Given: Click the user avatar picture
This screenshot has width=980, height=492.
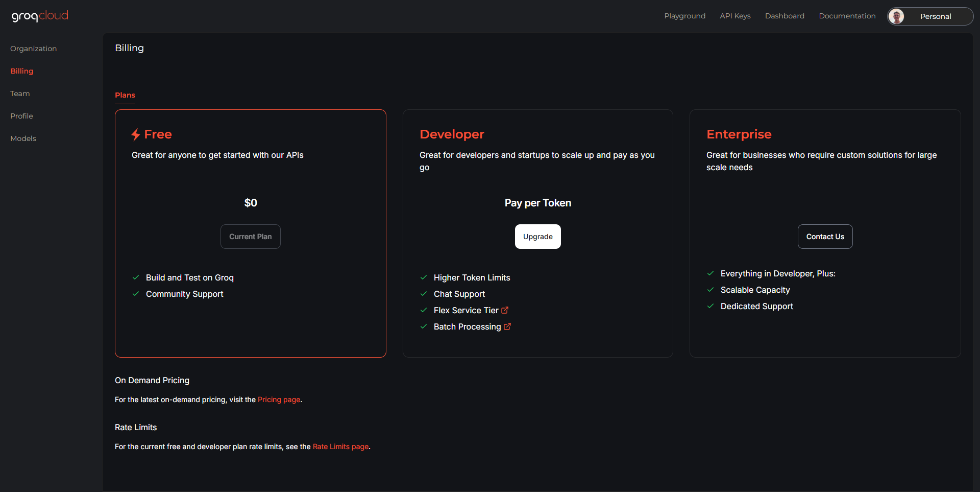Looking at the screenshot, I should (x=896, y=16).
